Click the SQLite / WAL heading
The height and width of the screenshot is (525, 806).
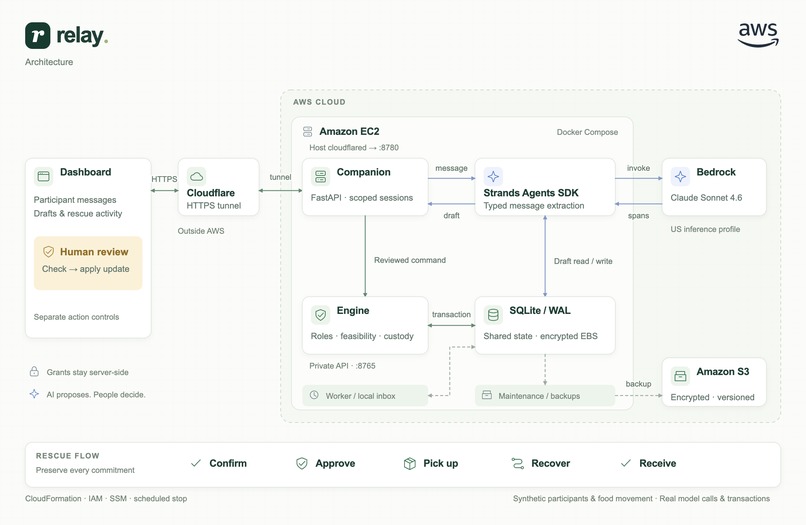tap(540, 310)
